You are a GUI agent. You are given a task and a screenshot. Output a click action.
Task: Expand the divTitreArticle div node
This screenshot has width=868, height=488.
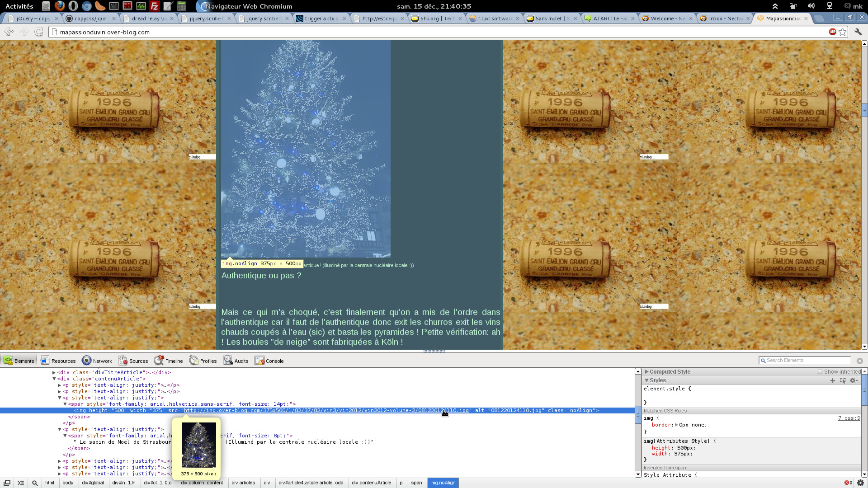click(x=54, y=372)
